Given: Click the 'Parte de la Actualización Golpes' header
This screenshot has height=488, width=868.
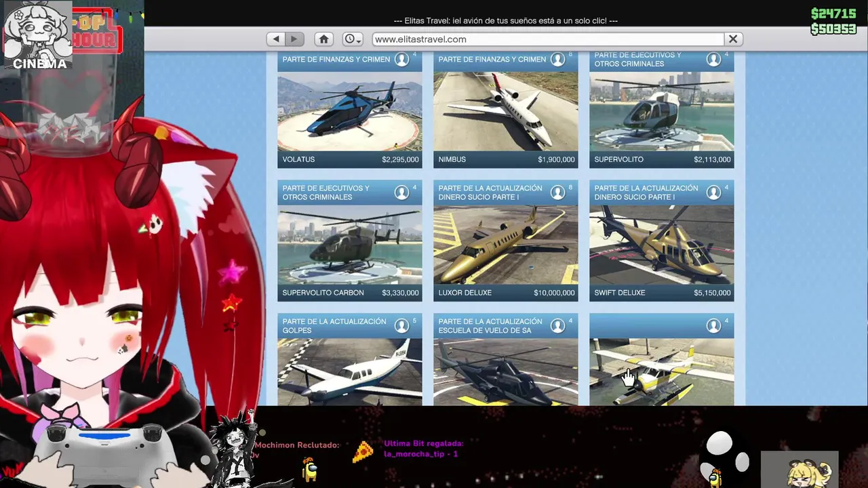Looking at the screenshot, I should pyautogui.click(x=334, y=326).
